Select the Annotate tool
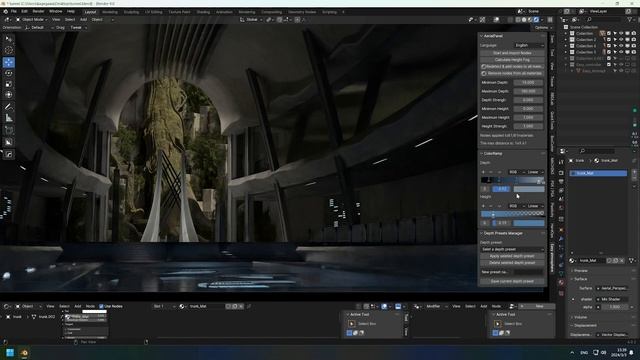 (9, 107)
